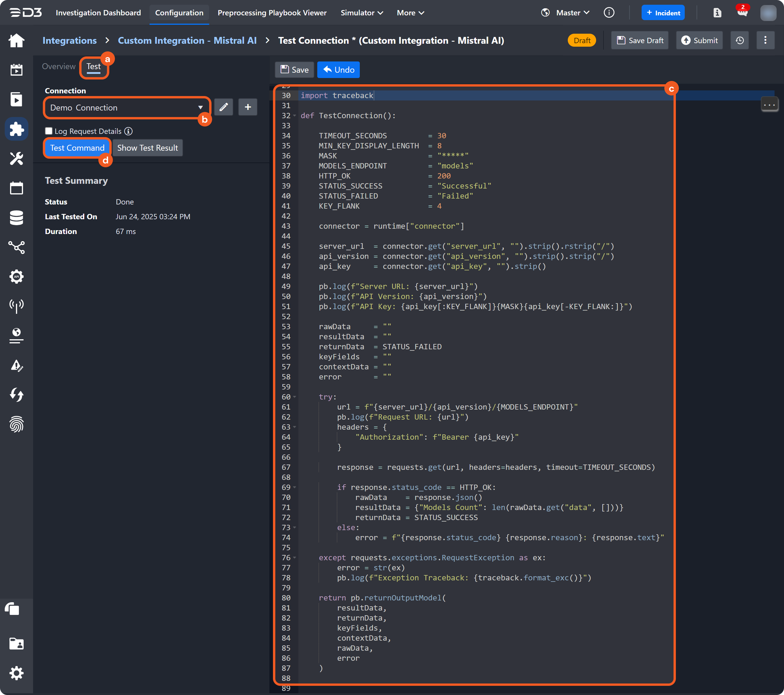The height and width of the screenshot is (695, 784).
Task: Open the More menu in top bar
Action: pyautogui.click(x=410, y=13)
